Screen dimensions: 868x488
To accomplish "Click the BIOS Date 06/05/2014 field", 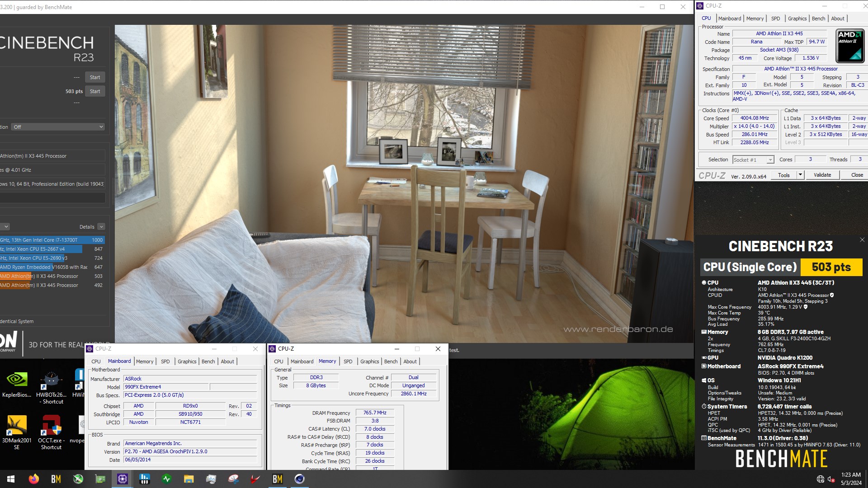I will 190,460.
